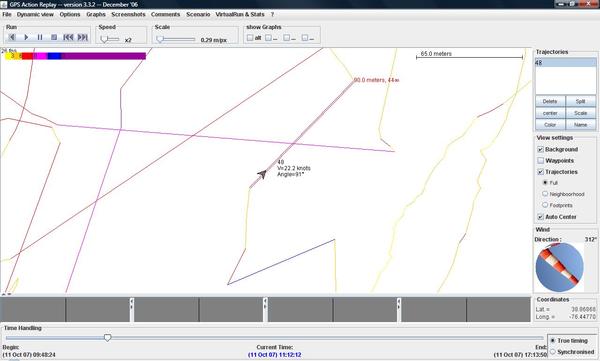Viewport: 600px width, 361px height.
Task: Enable the alt graph checkbox
Action: (250, 38)
